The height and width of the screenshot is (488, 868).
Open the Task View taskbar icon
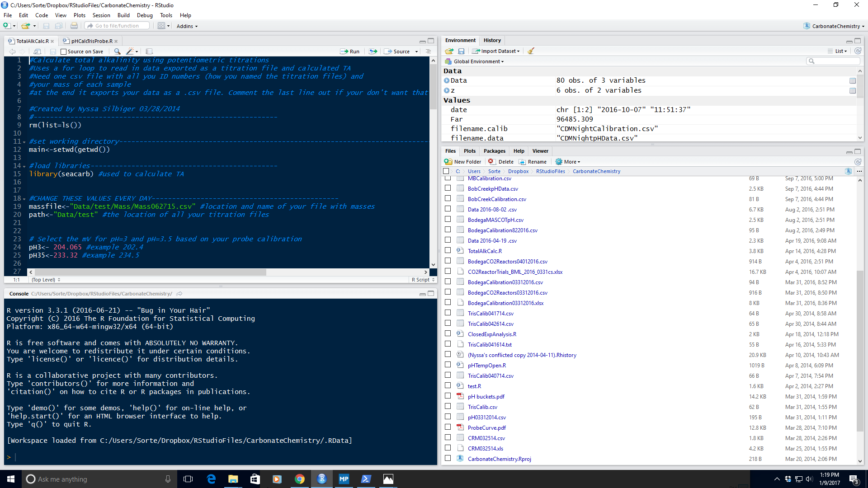[x=188, y=479]
